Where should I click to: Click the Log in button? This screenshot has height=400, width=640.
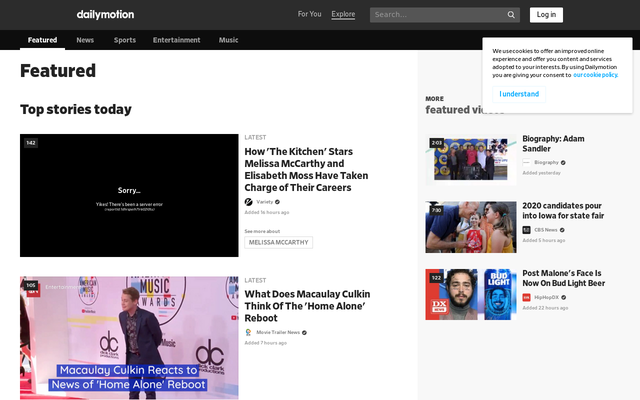pos(546,15)
